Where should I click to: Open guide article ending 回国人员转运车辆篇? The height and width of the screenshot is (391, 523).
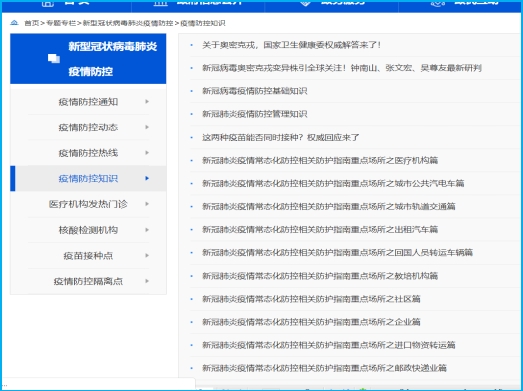[337, 253]
